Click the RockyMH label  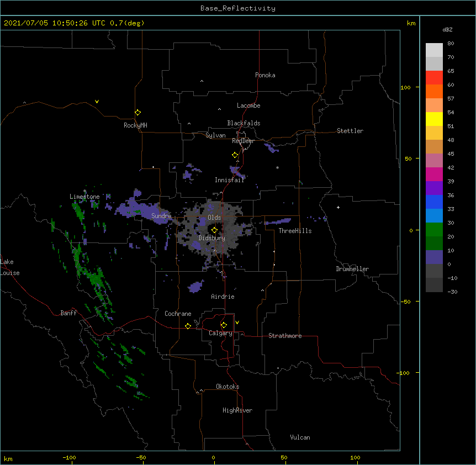pos(135,125)
